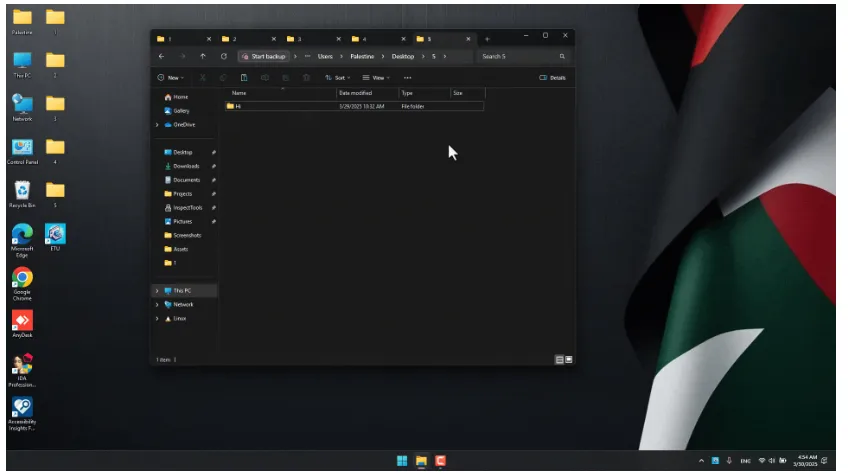Select desktop folder named 4

(x=55, y=151)
